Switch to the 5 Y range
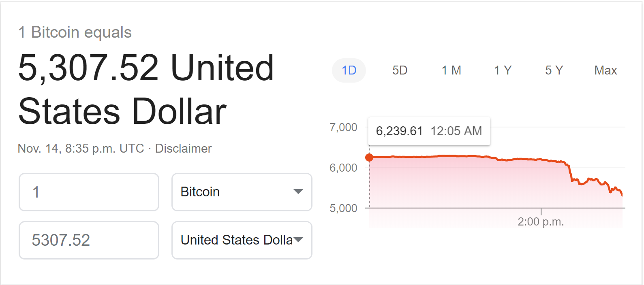Viewport: 644px width, 285px height. [554, 70]
